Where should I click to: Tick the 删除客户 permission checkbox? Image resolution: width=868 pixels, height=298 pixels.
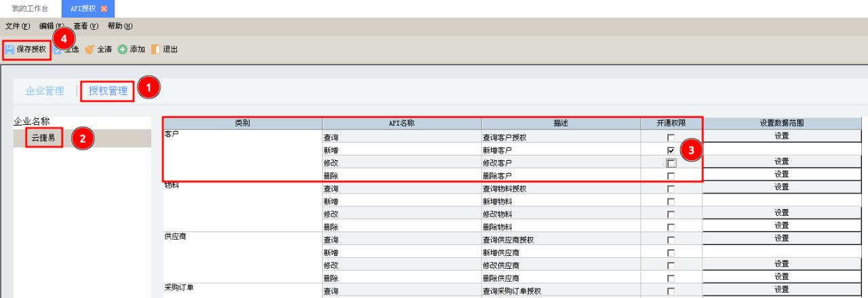671,176
